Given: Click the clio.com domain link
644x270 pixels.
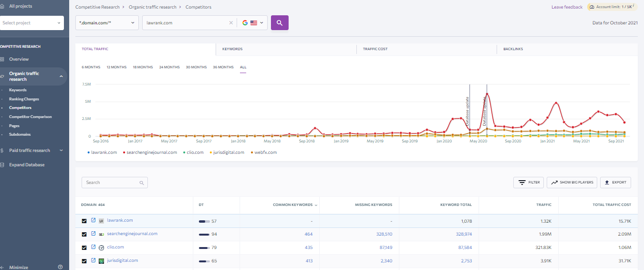Looking at the screenshot, I should tap(115, 247).
